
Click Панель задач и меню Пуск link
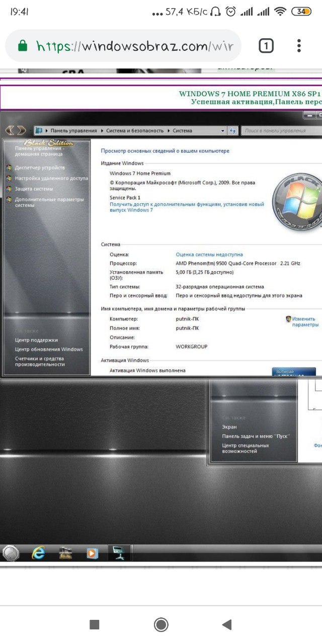click(256, 436)
